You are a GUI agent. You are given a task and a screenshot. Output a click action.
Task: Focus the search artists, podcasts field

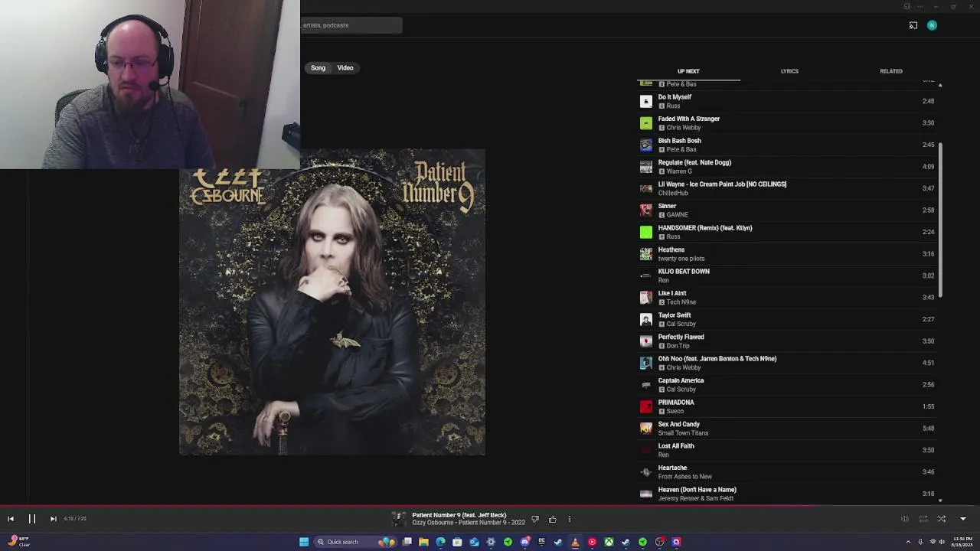click(x=351, y=25)
